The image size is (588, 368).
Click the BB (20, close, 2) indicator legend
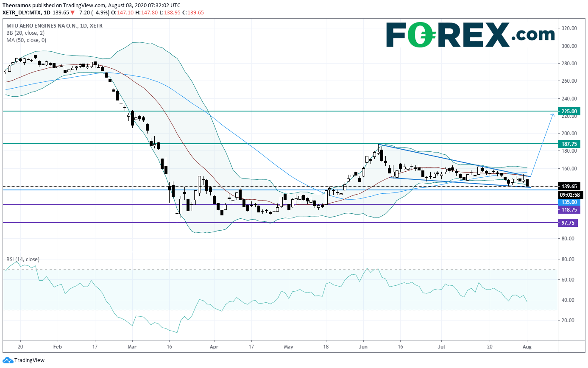[x=25, y=33]
